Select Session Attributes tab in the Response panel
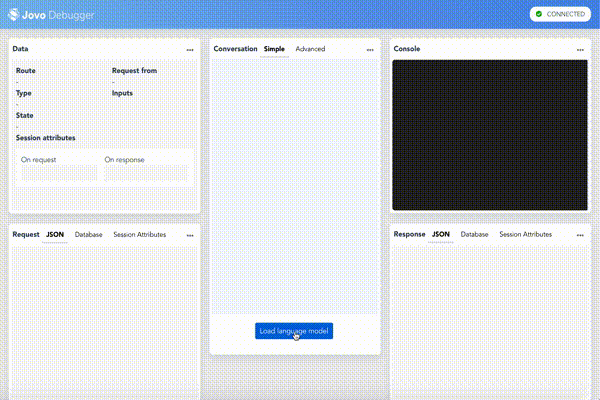The height and width of the screenshot is (400, 600). (525, 234)
